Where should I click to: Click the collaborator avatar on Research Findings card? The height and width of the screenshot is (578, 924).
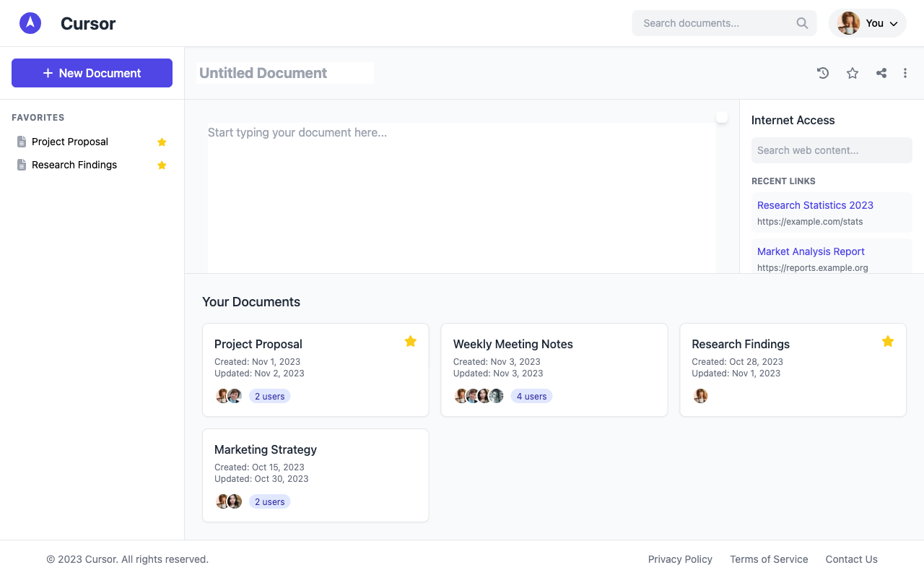click(x=700, y=396)
